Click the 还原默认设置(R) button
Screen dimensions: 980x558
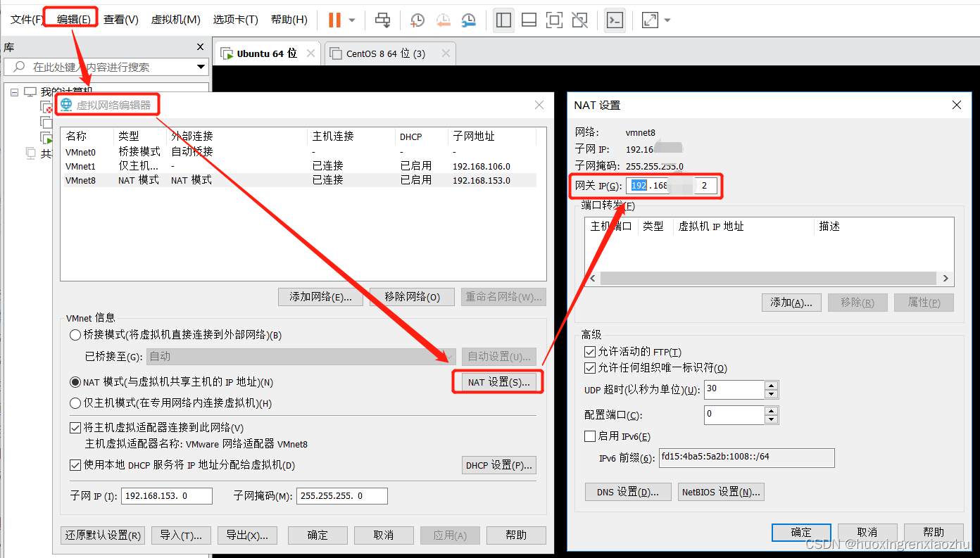[x=103, y=535]
